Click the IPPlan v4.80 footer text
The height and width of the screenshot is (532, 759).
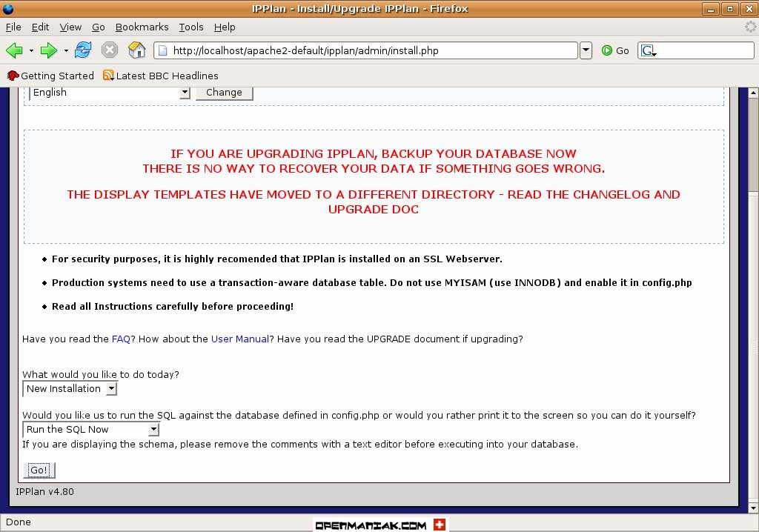[44, 492]
